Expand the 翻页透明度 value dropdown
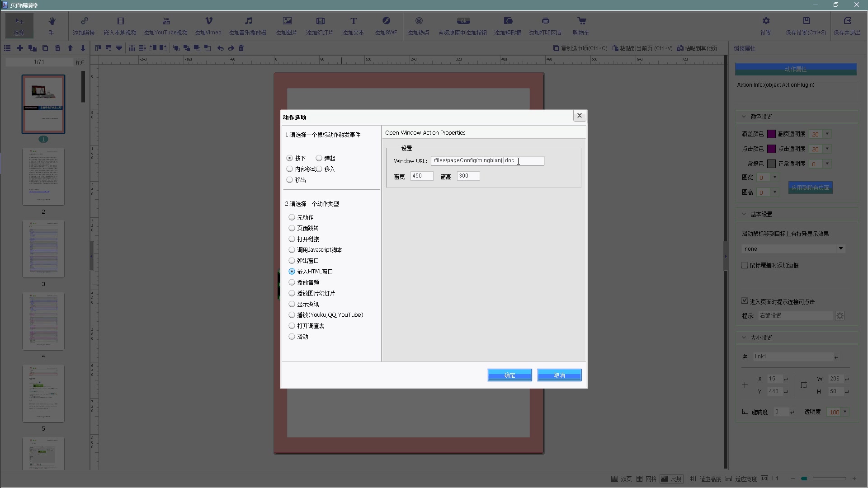The height and width of the screenshot is (488, 868). [x=827, y=134]
